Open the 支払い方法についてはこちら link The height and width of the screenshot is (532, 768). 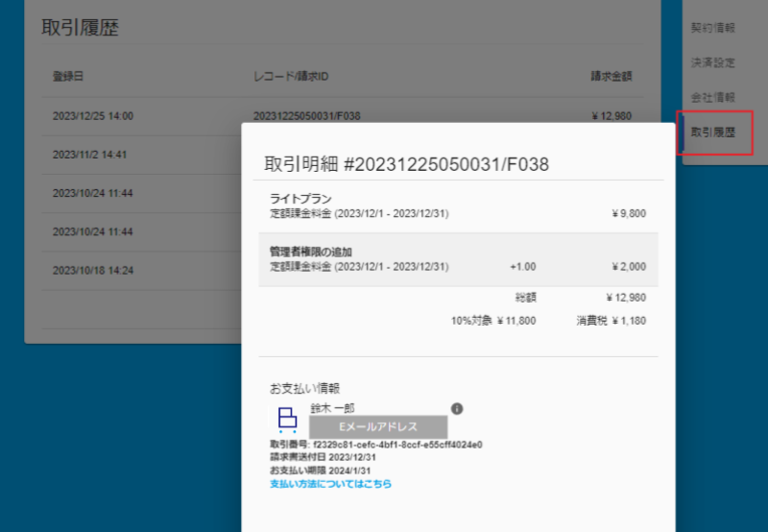tap(330, 484)
